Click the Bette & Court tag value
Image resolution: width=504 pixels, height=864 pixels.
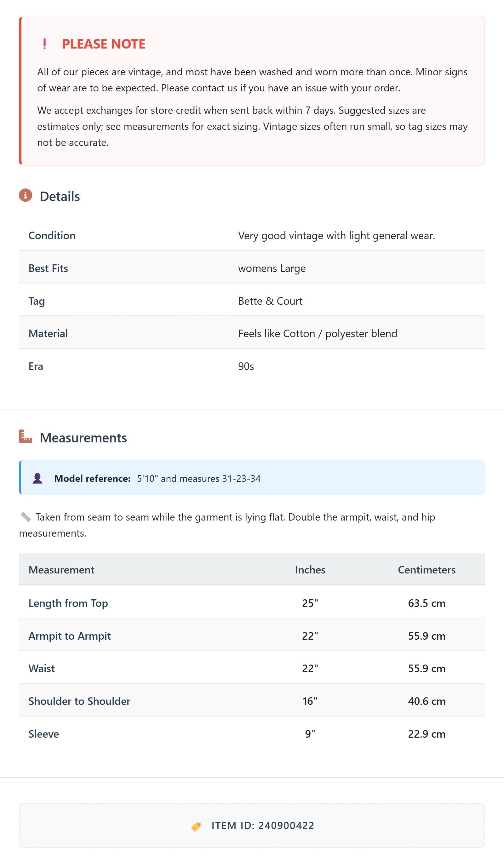270,301
